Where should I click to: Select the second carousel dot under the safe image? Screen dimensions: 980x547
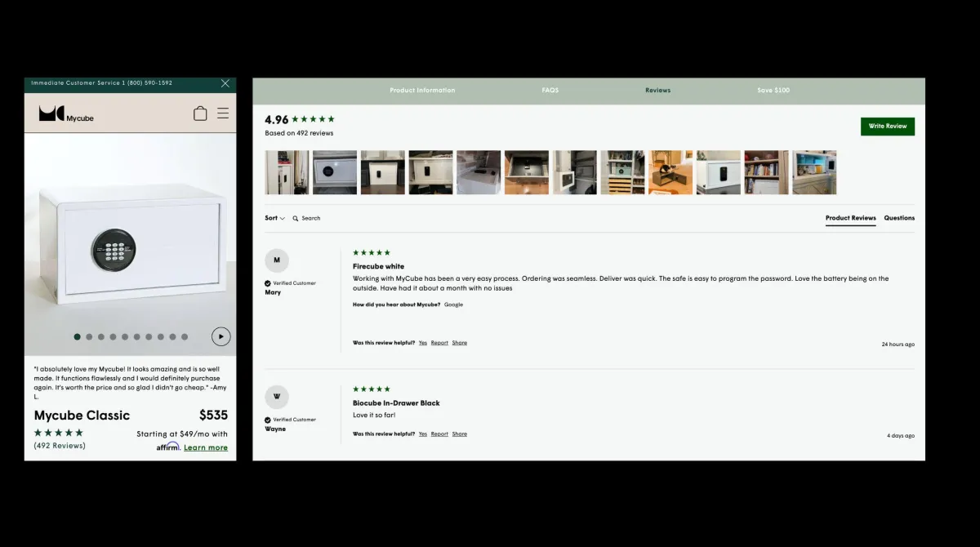[89, 336]
